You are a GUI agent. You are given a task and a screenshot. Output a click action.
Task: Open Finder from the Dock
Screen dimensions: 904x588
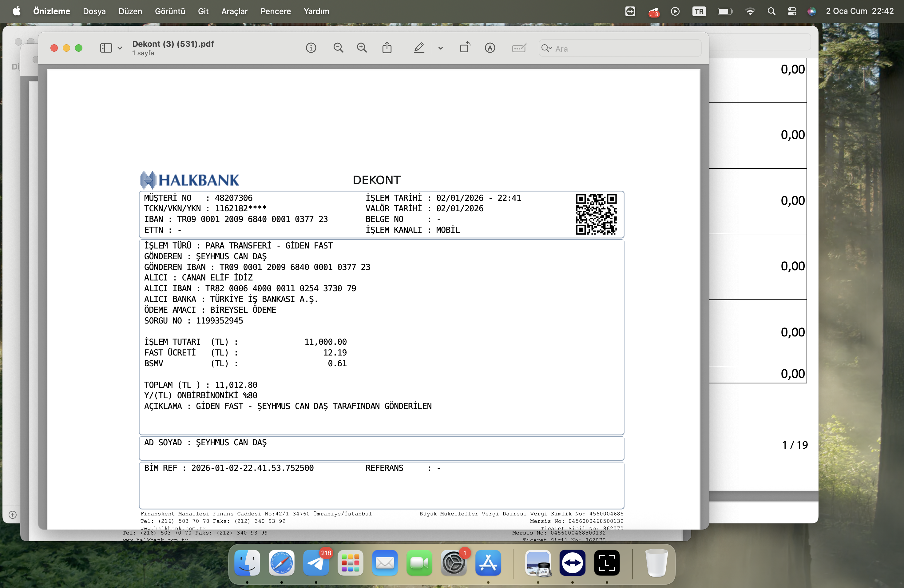tap(247, 562)
